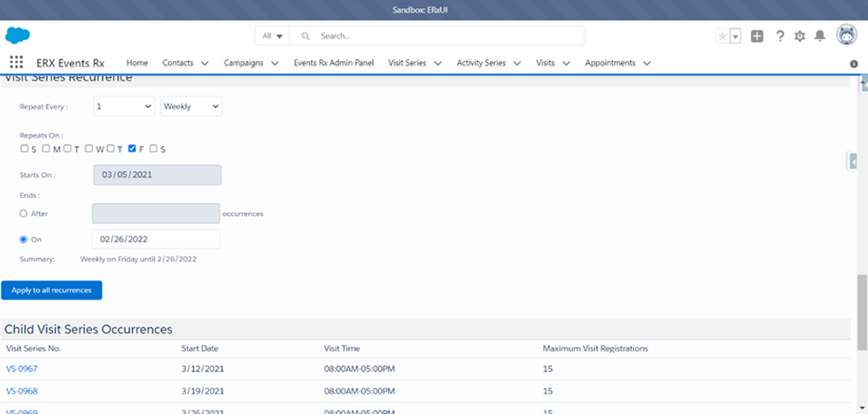Uncheck the Friday (F) checkbox
Viewport: 868px width, 414px height.
132,148
